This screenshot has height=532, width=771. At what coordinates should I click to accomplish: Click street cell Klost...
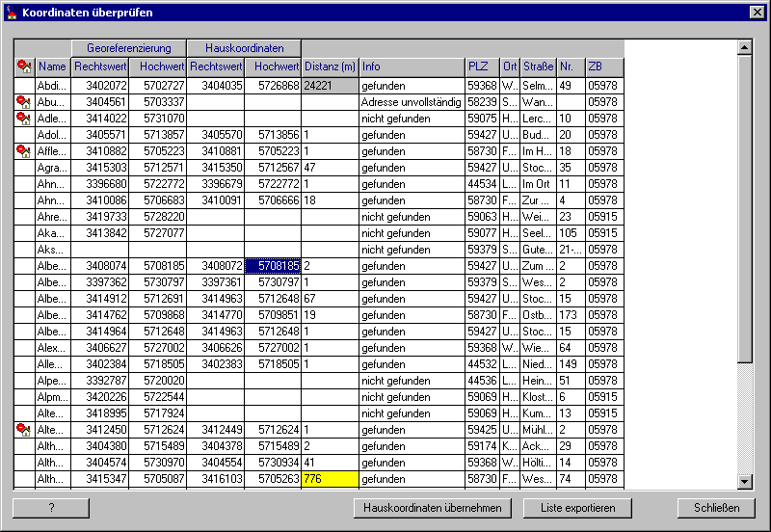click(x=538, y=397)
